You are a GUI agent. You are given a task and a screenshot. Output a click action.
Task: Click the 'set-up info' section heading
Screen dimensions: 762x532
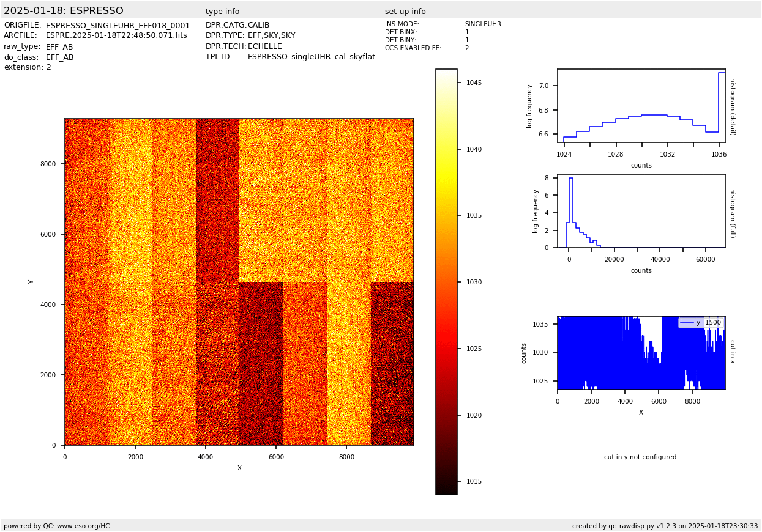pos(405,12)
